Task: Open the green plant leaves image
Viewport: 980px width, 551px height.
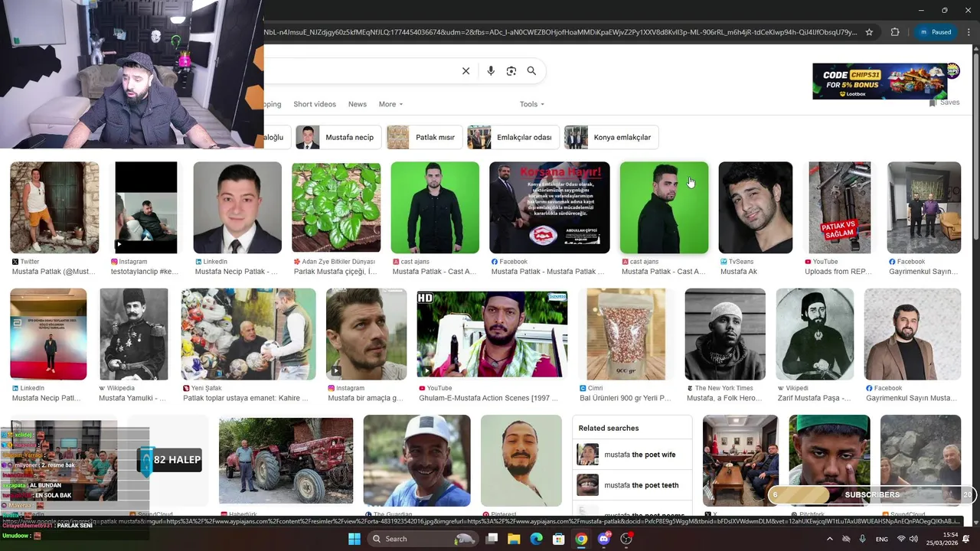Action: click(x=336, y=207)
